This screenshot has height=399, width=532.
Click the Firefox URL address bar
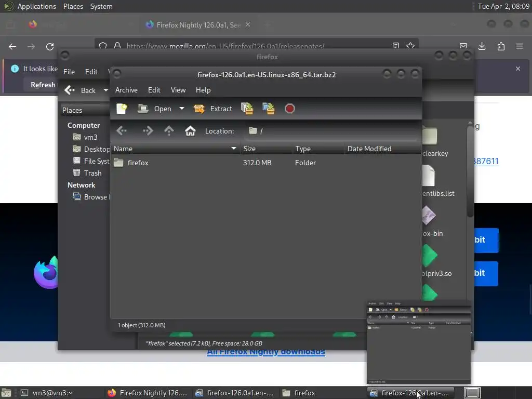click(256, 45)
